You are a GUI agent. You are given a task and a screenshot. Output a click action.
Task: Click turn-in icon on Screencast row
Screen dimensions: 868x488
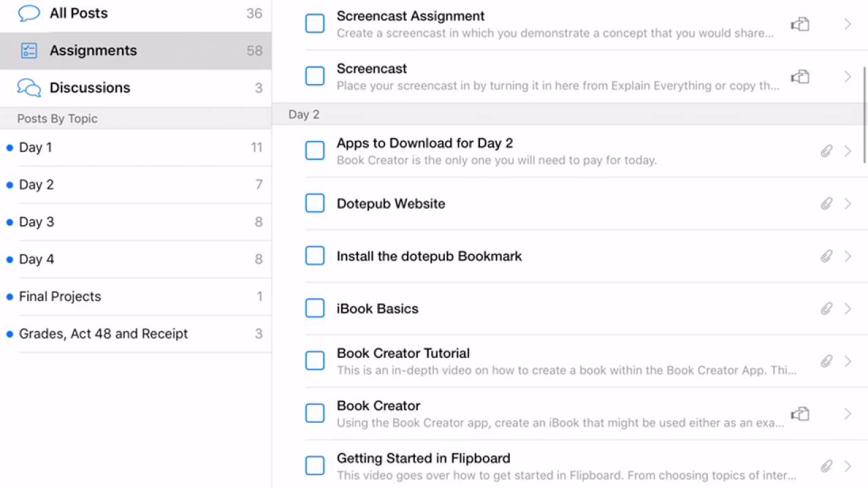800,77
